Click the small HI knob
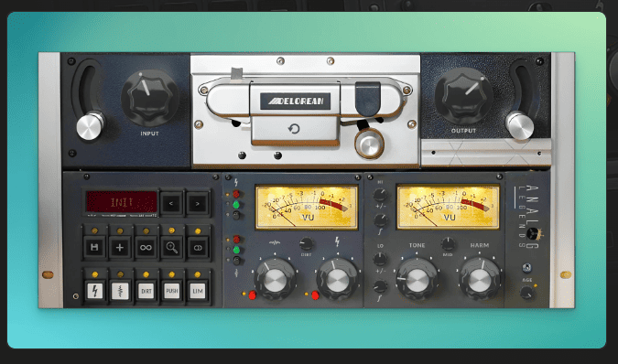 coord(380,194)
